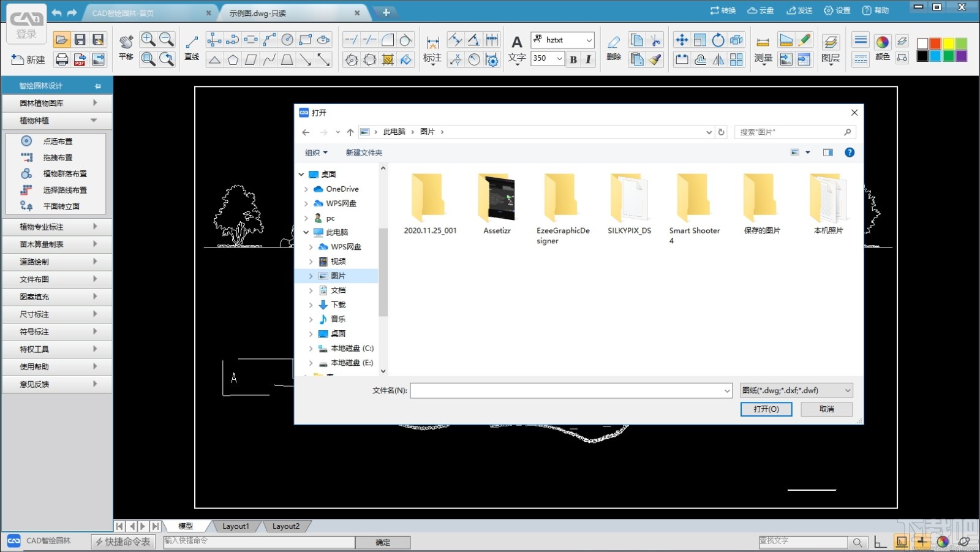The width and height of the screenshot is (980, 552).
Task: Click the 标注 dimension tool
Action: click(x=432, y=49)
